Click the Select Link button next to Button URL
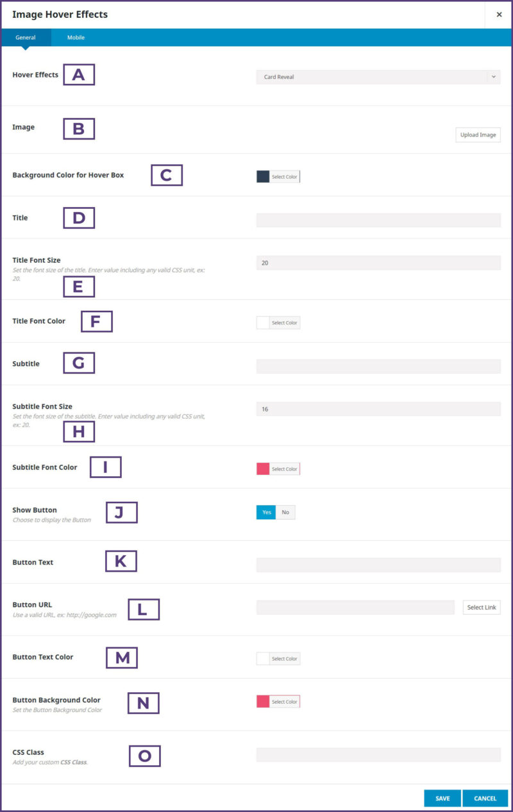The height and width of the screenshot is (812, 513). click(482, 607)
